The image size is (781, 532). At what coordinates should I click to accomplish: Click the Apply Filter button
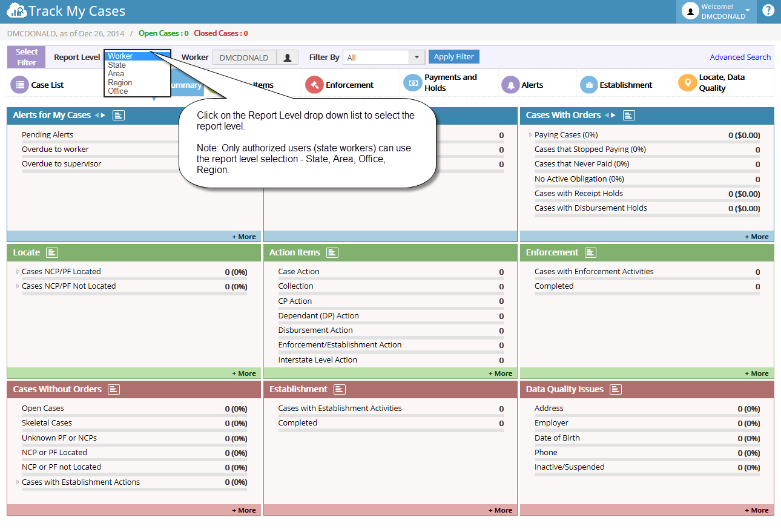pyautogui.click(x=454, y=57)
